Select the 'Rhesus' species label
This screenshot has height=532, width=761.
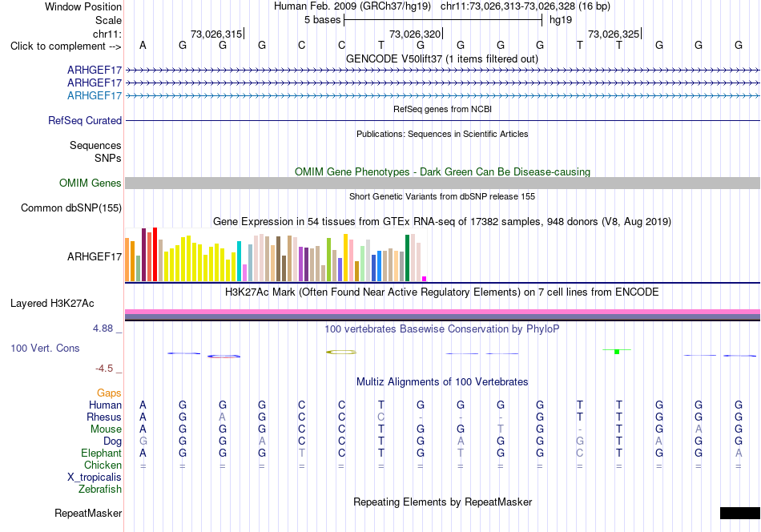104,417
